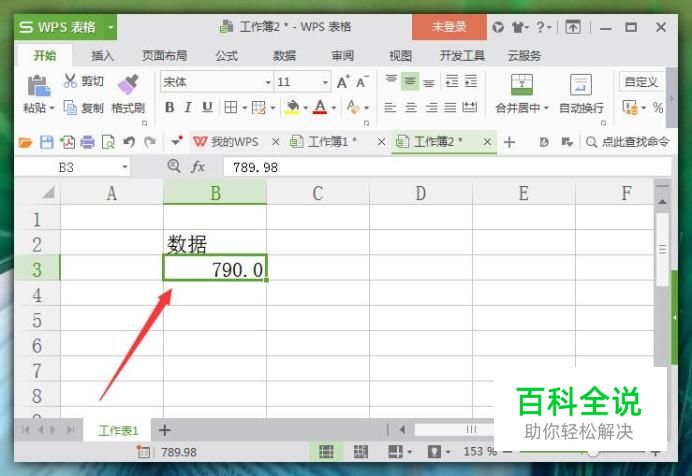692x476 pixels.
Task: Open the Insert ribbon tab
Action: pos(102,56)
